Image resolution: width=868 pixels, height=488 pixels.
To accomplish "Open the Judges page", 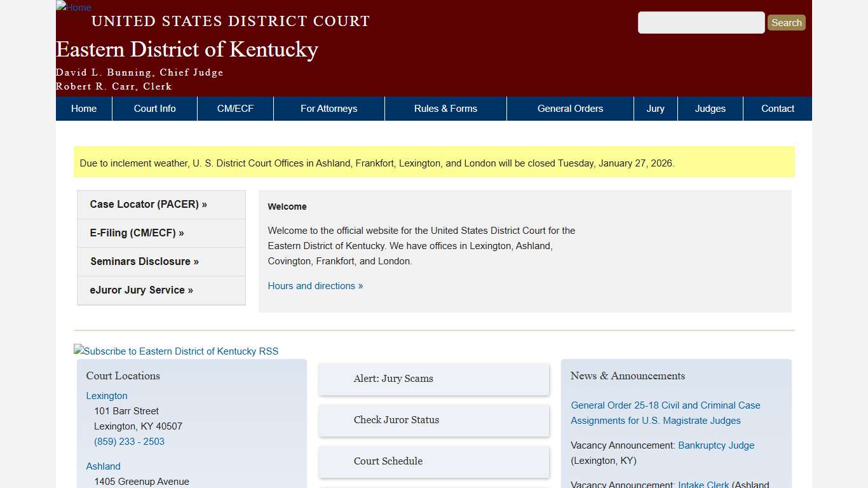I will 710,108.
